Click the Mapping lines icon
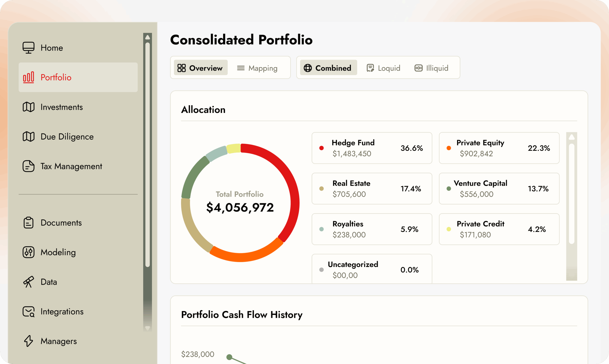This screenshot has width=609, height=364. [x=241, y=68]
